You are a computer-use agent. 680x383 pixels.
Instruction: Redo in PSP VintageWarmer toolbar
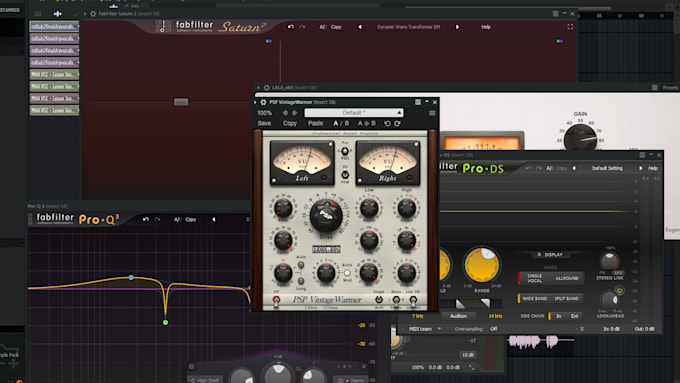[397, 124]
